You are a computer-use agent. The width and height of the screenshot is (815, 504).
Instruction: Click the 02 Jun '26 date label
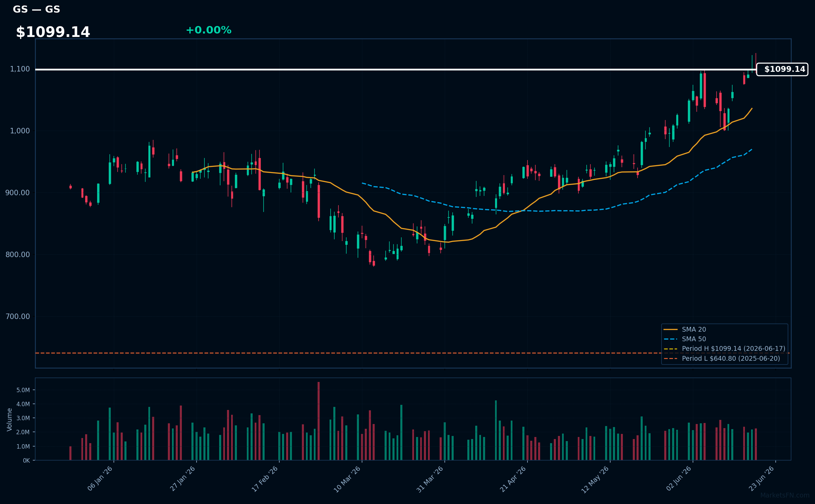click(x=679, y=479)
